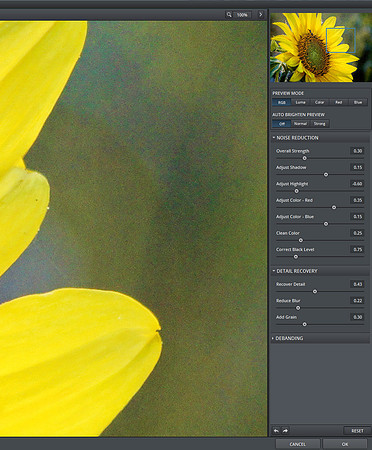
Task: Click the Adjust Shadow slider handle
Action: [x=326, y=174]
